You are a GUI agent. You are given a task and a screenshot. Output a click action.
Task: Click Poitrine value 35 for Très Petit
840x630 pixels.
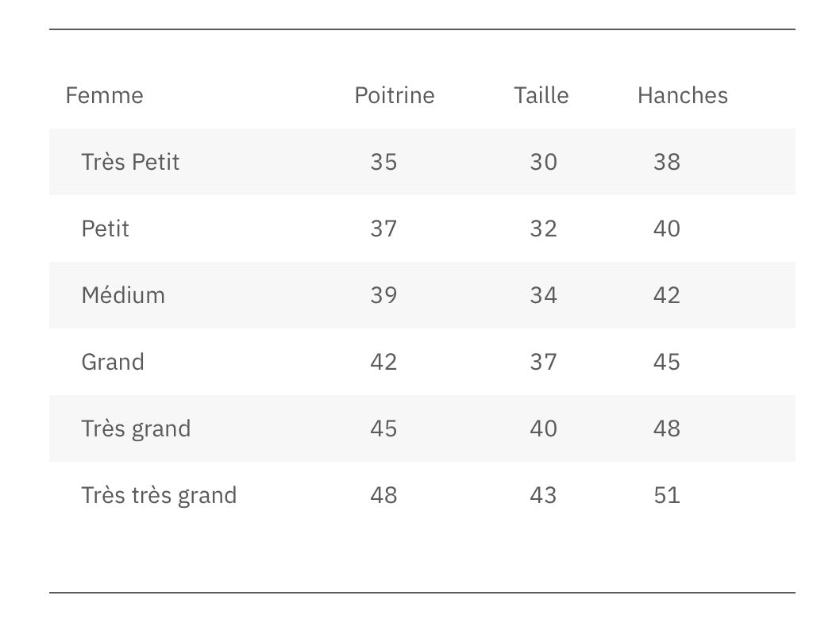[x=383, y=162]
